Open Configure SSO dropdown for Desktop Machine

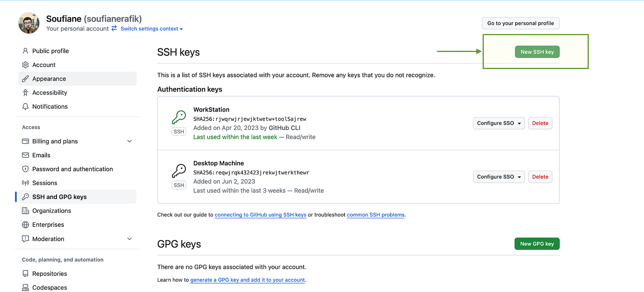(x=499, y=177)
